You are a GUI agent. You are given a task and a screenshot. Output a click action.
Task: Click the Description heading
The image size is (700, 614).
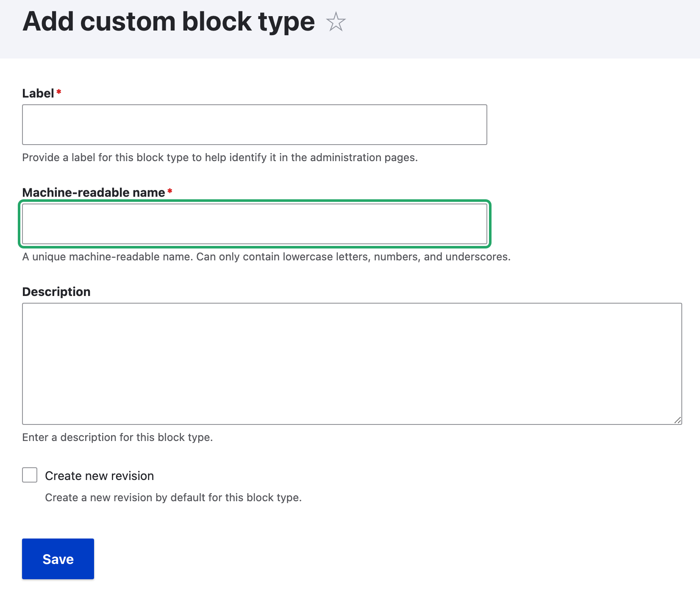56,291
